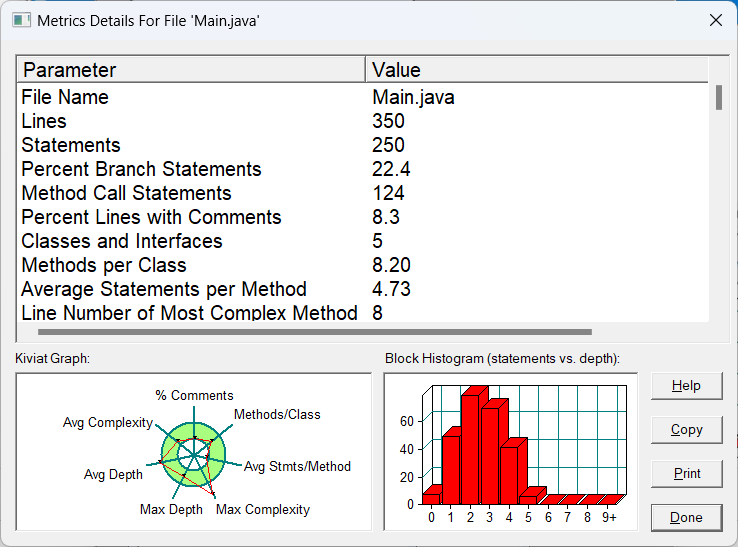
Task: Select the Lines parameter row
Action: click(362, 121)
